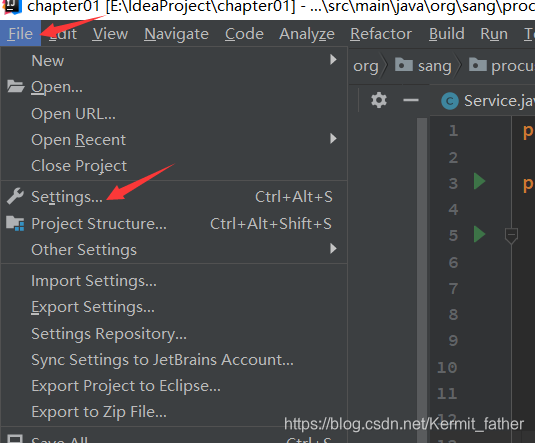Click the sang folder breadcrumb
Viewport: 535px width, 443px height.
[423, 66]
